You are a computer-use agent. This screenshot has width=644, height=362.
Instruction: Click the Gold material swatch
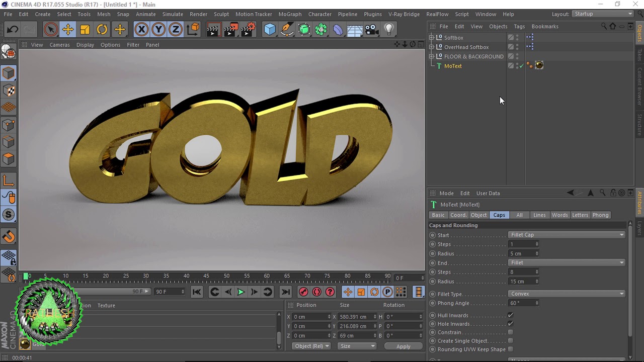[25, 344]
